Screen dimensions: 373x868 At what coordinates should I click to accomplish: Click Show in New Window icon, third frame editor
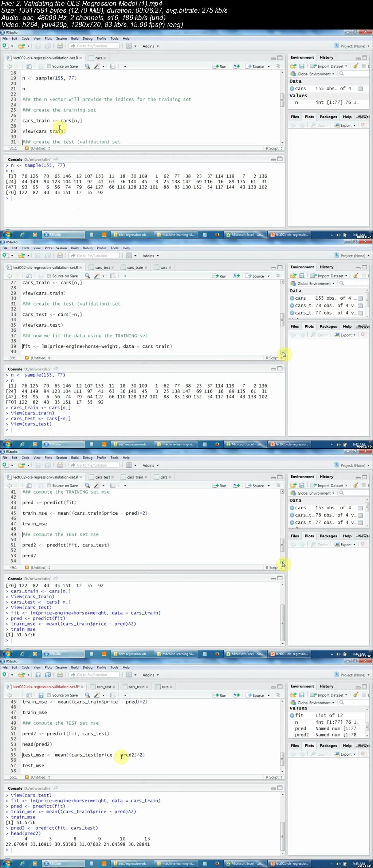click(x=29, y=486)
